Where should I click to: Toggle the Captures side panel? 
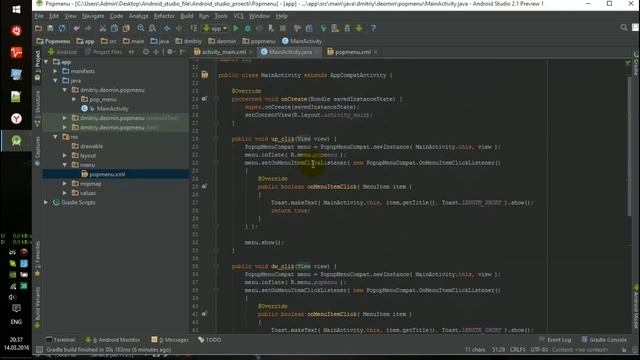coord(38,150)
